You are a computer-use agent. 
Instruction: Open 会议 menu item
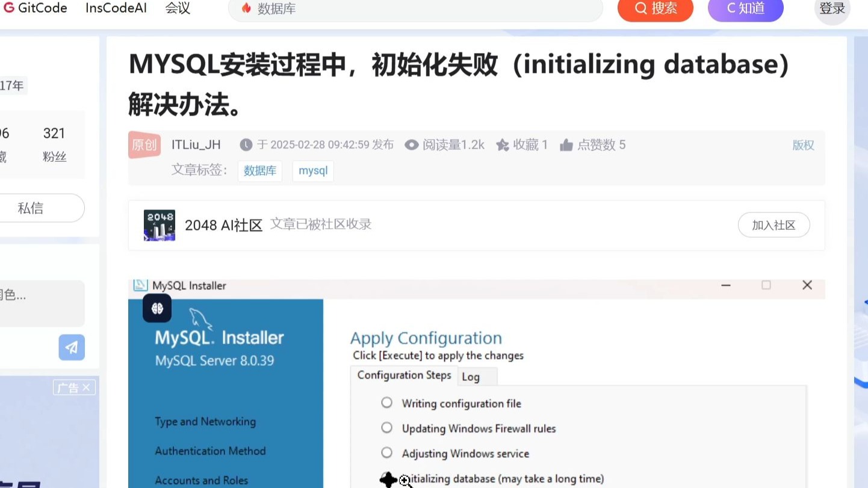pos(178,8)
